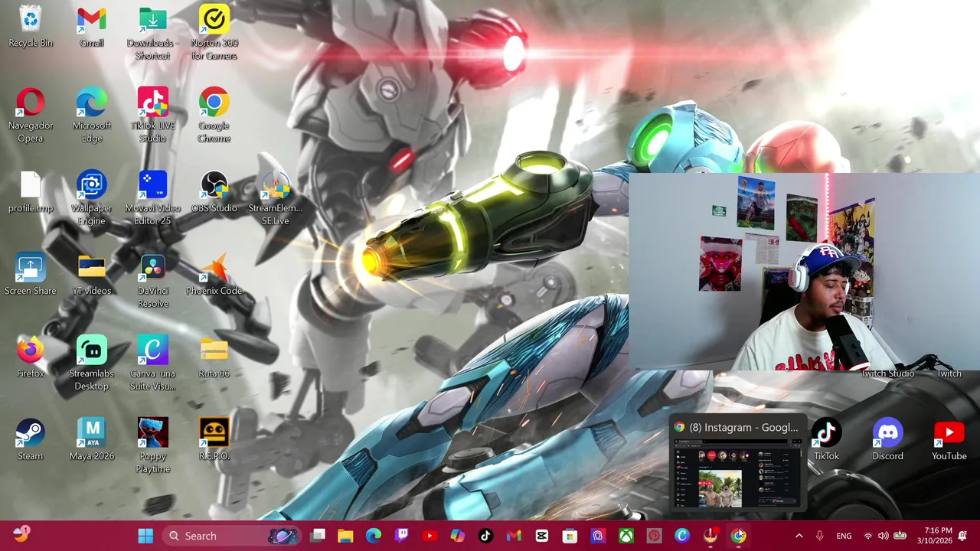
Task: Switch to Chrome in the taskbar
Action: click(738, 536)
